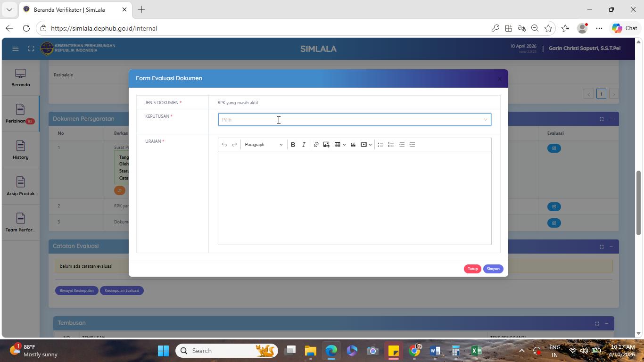Expand the insert media options arrow
The height and width of the screenshot is (362, 644).
371,145
